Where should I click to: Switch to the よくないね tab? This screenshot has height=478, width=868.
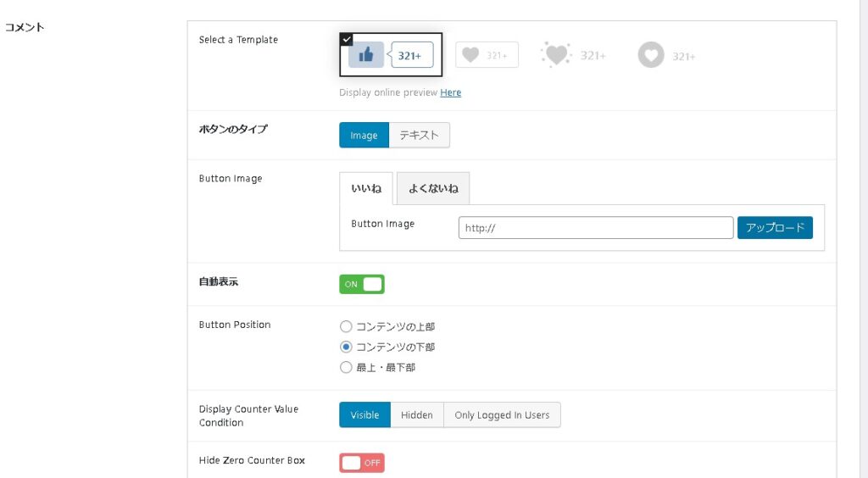433,189
